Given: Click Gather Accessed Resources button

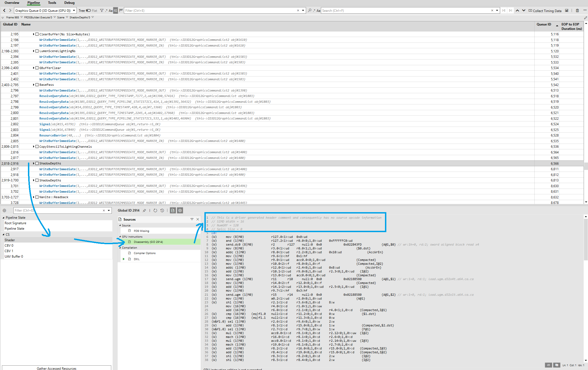Looking at the screenshot, I should coord(56,368).
